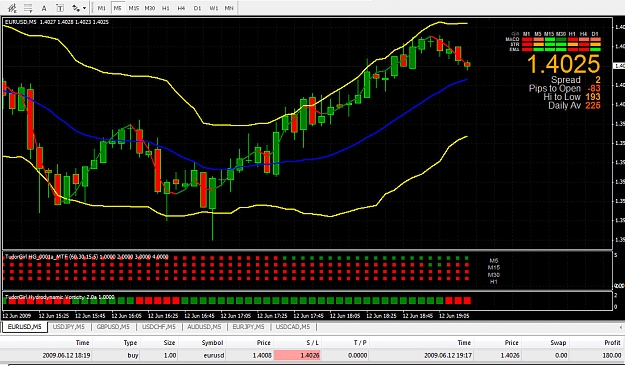Switch chart to M15 timeframe

[134, 8]
